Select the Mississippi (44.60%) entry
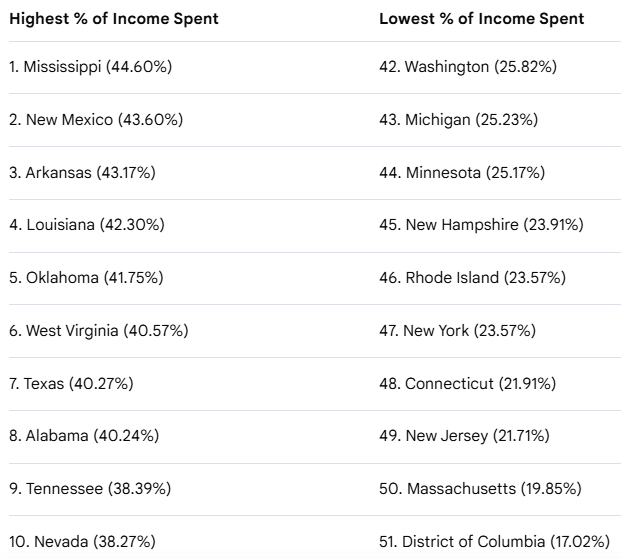 click(x=91, y=67)
